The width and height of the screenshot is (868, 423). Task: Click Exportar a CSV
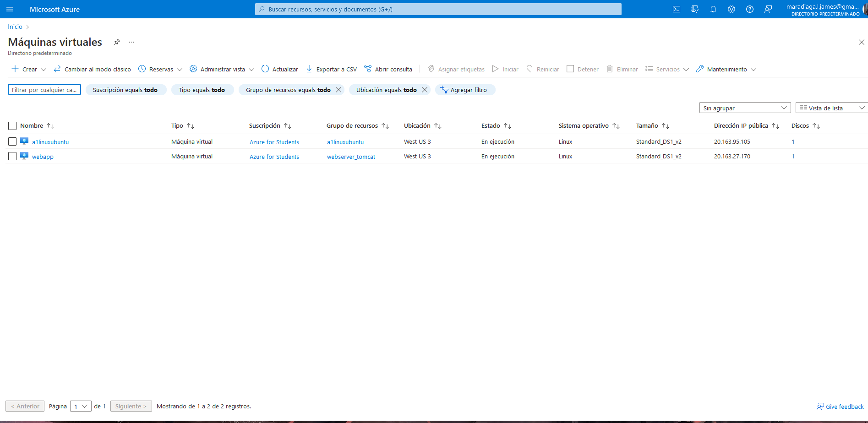click(x=331, y=69)
